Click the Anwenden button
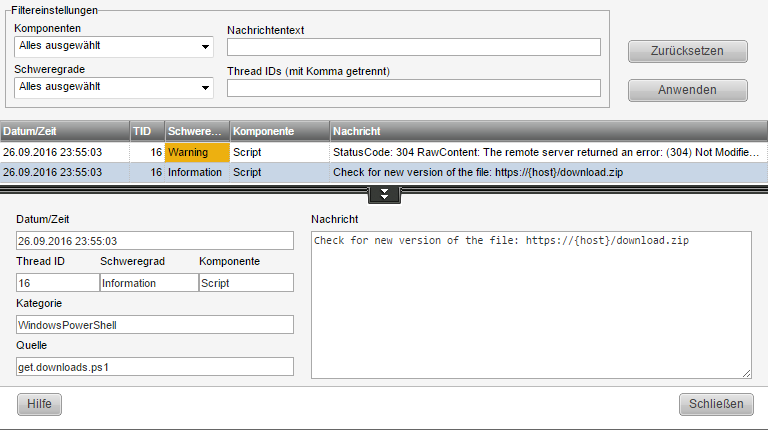The image size is (768, 430). pyautogui.click(x=688, y=91)
